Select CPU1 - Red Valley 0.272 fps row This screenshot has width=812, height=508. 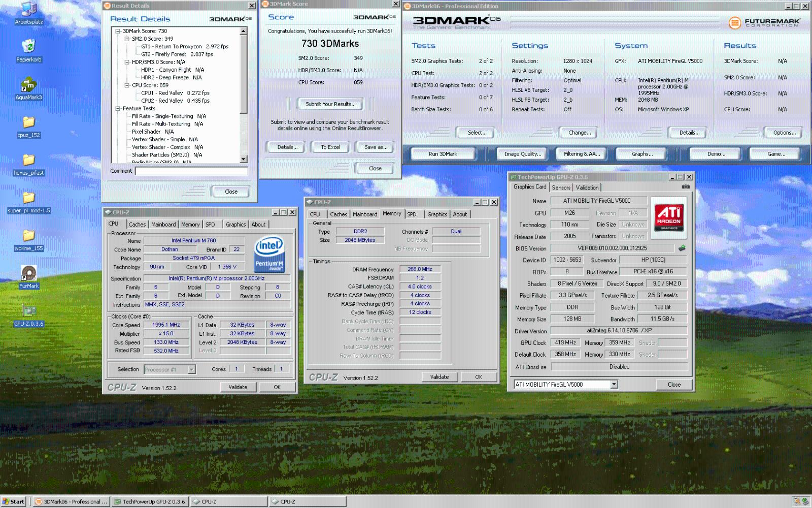pyautogui.click(x=175, y=93)
